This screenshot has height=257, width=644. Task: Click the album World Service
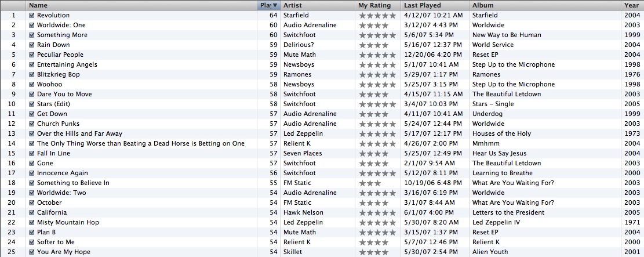(x=493, y=45)
